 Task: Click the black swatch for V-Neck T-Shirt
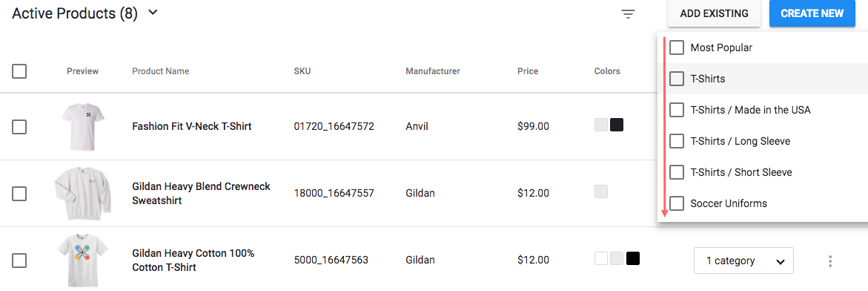[617, 125]
